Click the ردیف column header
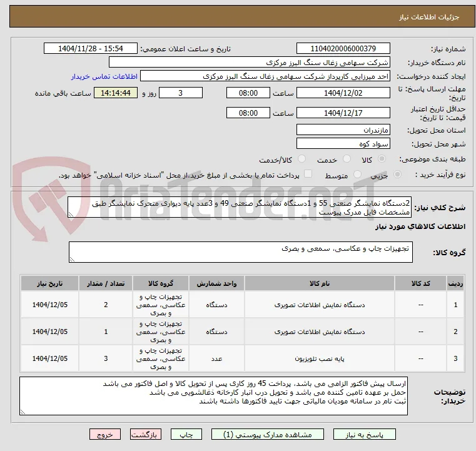476x451 pixels. [x=455, y=283]
